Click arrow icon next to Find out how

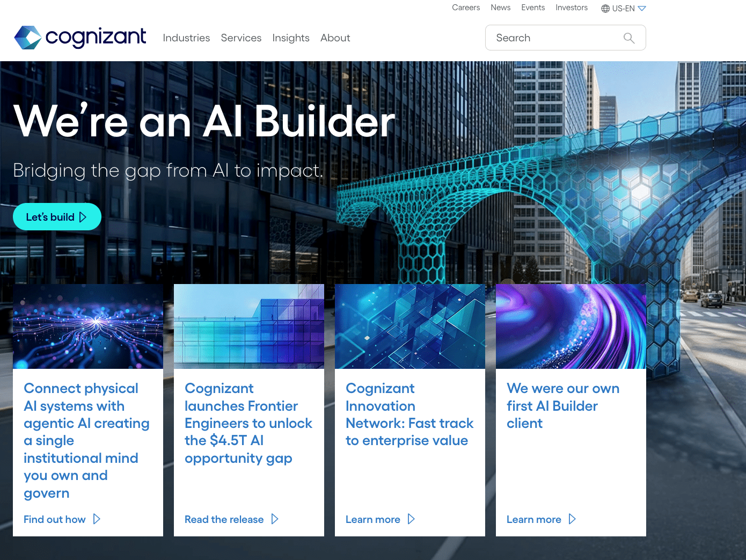pyautogui.click(x=97, y=519)
